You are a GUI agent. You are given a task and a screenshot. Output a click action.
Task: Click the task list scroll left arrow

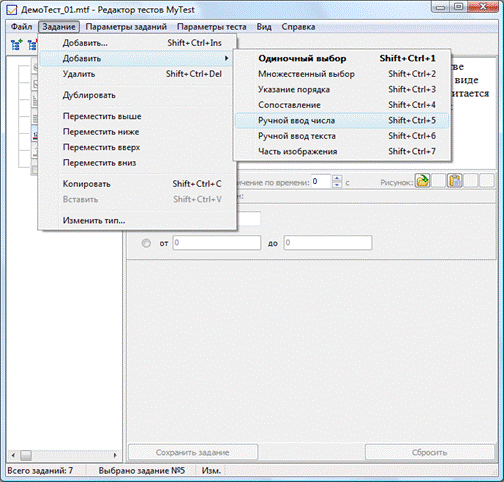click(x=13, y=455)
